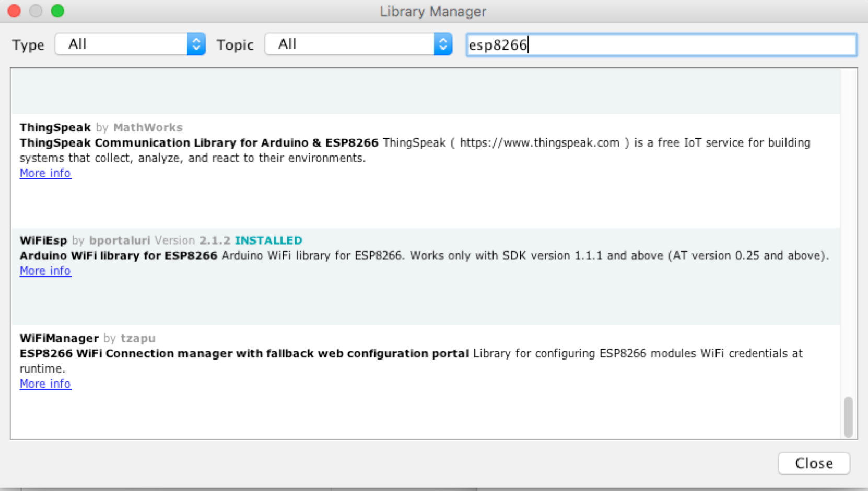
Task: Open More info link for WiFiManager
Action: click(45, 384)
